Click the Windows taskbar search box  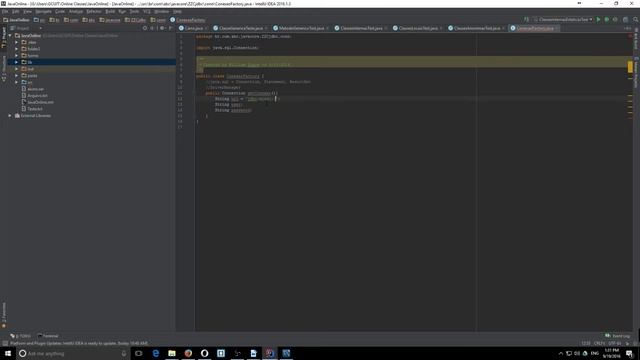(x=73, y=353)
